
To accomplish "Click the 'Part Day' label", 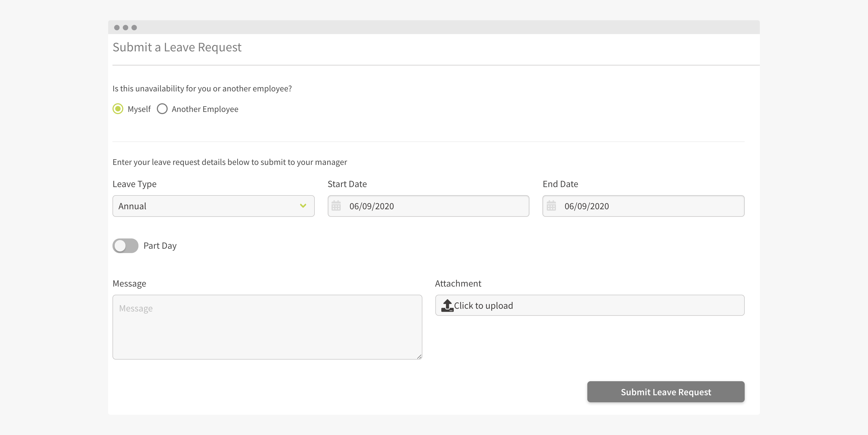I will (x=160, y=246).
